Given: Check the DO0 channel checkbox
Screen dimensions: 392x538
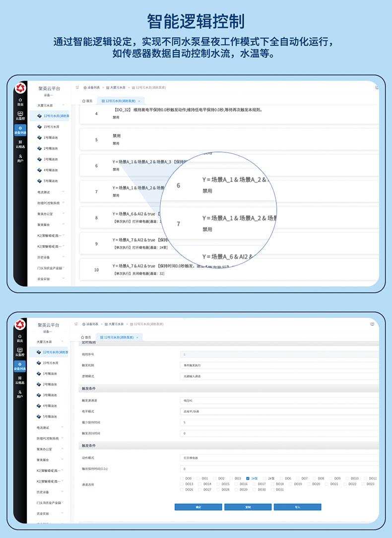Looking at the screenshot, I should pyautogui.click(x=182, y=478).
